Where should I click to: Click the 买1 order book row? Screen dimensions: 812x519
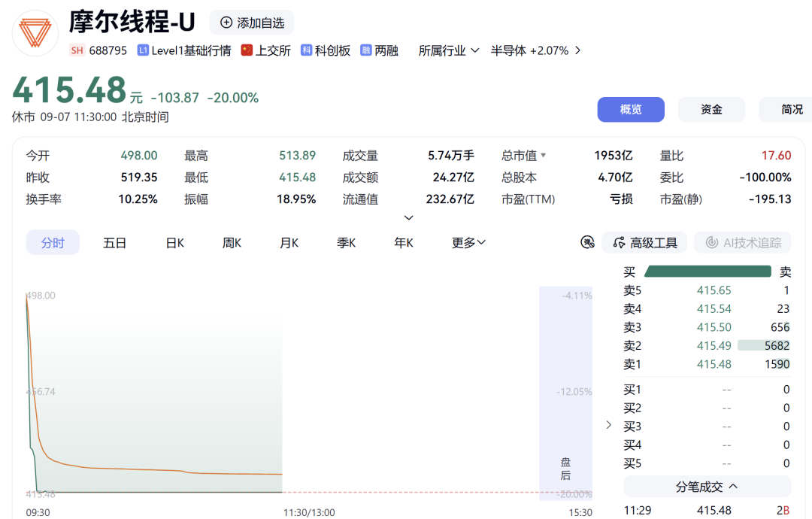707,390
